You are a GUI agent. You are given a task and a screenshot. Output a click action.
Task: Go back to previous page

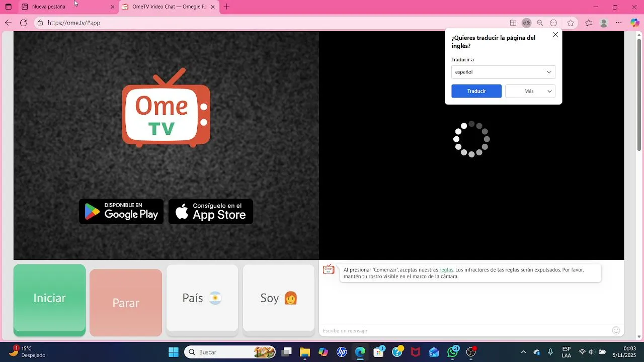tap(8, 23)
